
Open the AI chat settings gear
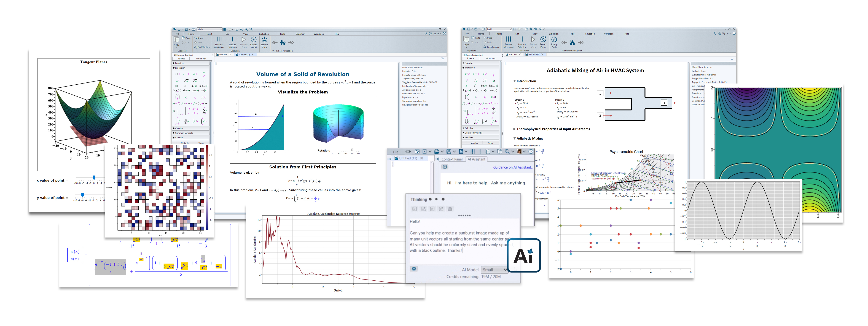[414, 269]
